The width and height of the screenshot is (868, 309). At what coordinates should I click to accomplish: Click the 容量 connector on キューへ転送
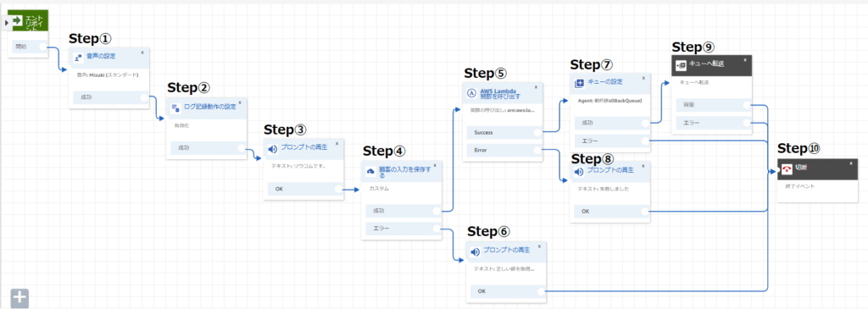point(746,105)
